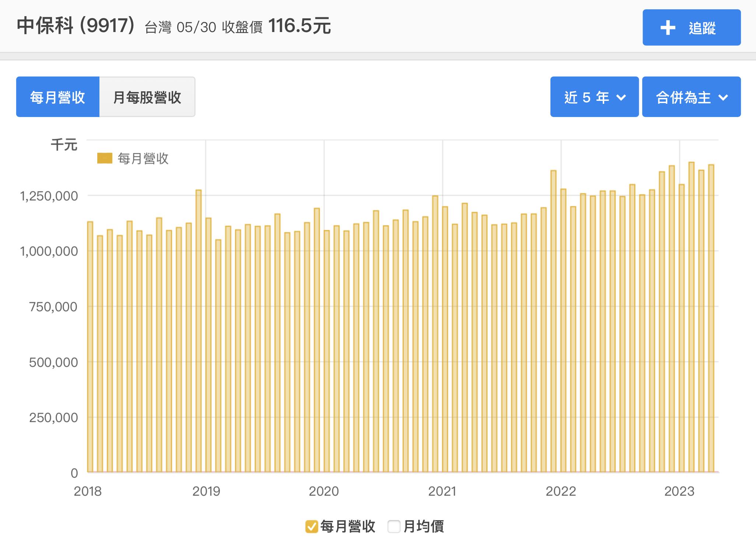
Task: Uncheck the 每月營收 checkbox below chart
Action: (x=311, y=527)
